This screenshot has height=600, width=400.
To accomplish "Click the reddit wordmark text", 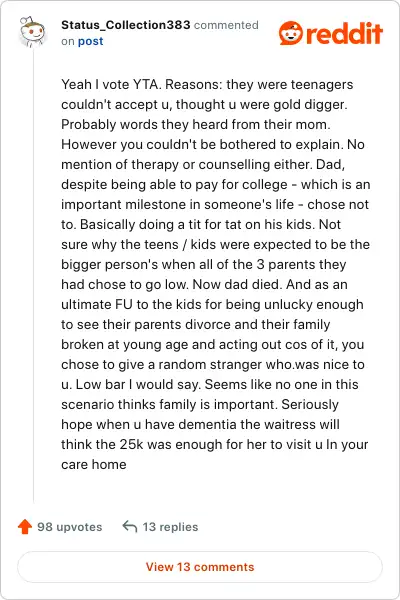I will (344, 33).
